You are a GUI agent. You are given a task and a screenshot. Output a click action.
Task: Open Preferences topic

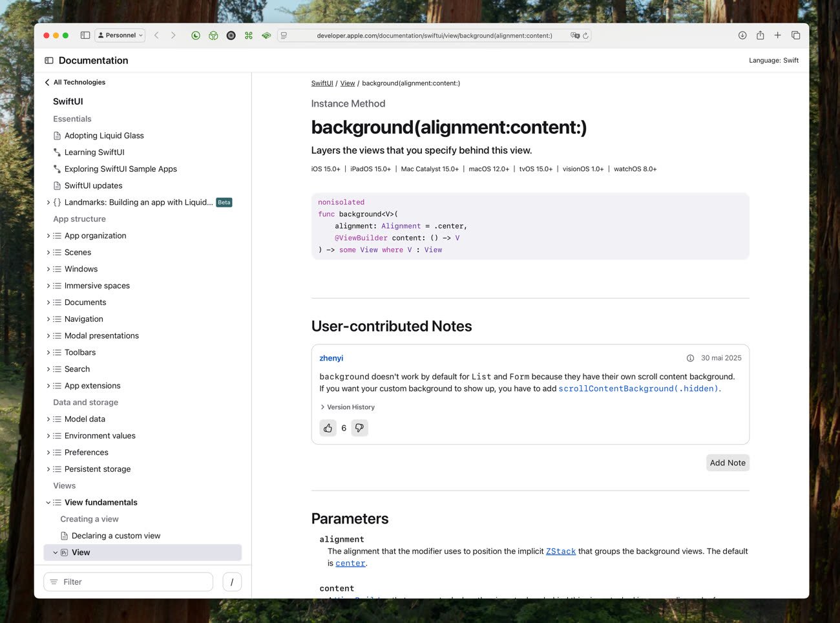[x=87, y=453]
